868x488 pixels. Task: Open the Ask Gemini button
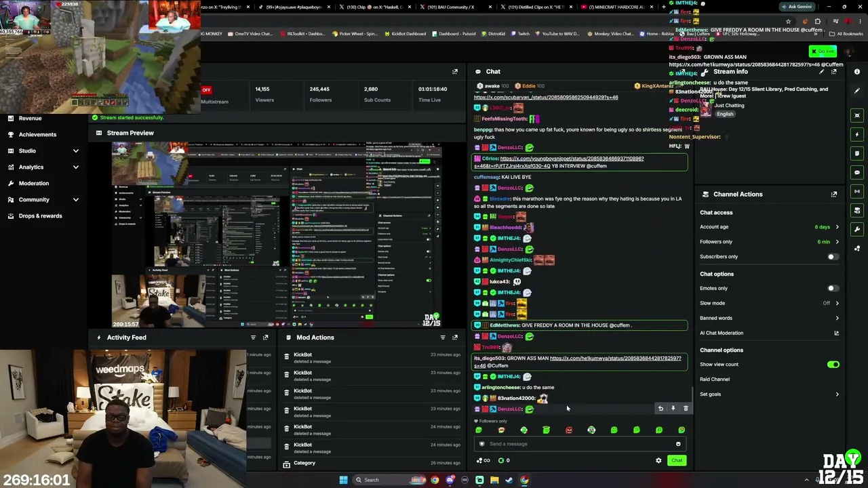[x=796, y=7]
